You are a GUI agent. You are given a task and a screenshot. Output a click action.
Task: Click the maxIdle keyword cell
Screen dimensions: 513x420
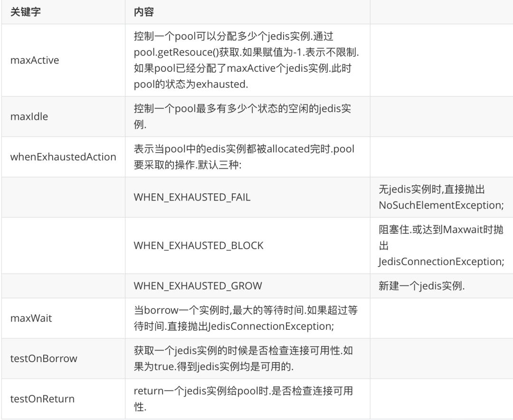pos(63,116)
